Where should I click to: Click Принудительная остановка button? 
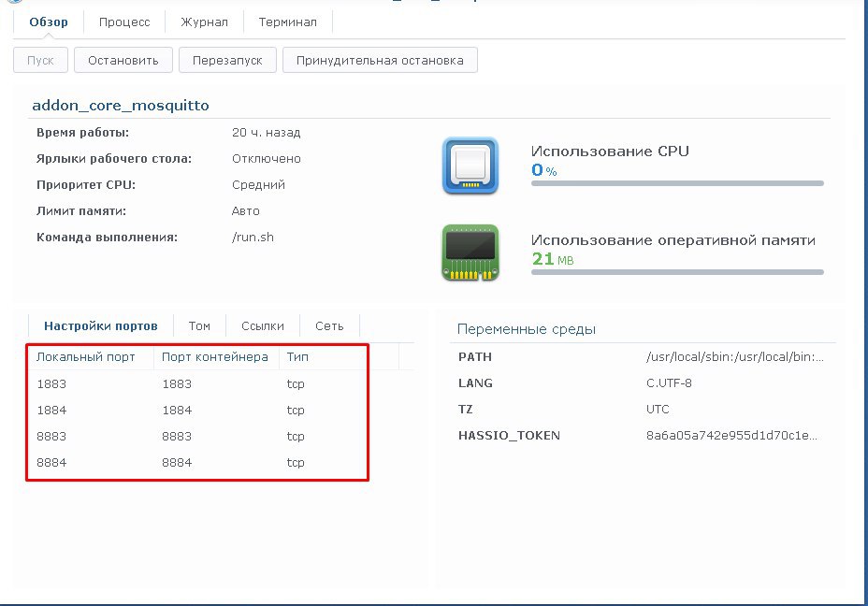tap(380, 61)
